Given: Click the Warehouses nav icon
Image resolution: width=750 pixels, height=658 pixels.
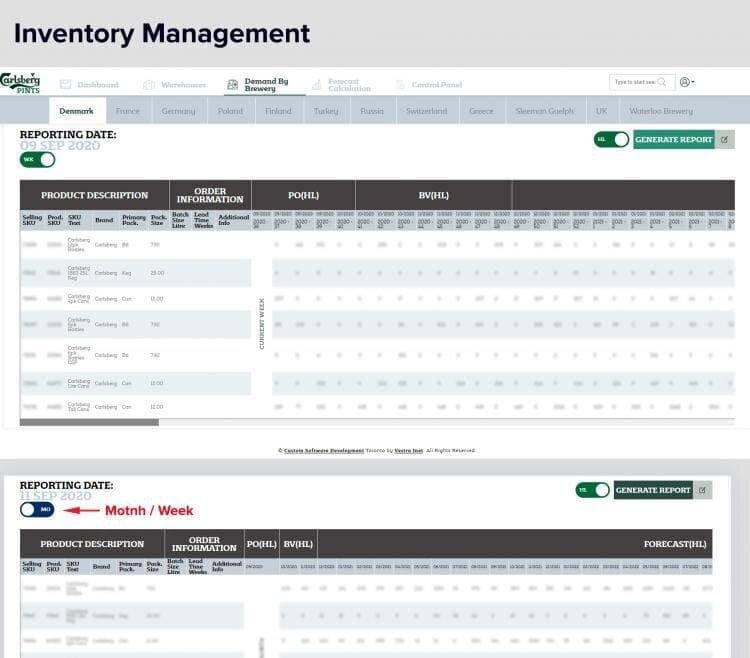Looking at the screenshot, I should 149,85.
